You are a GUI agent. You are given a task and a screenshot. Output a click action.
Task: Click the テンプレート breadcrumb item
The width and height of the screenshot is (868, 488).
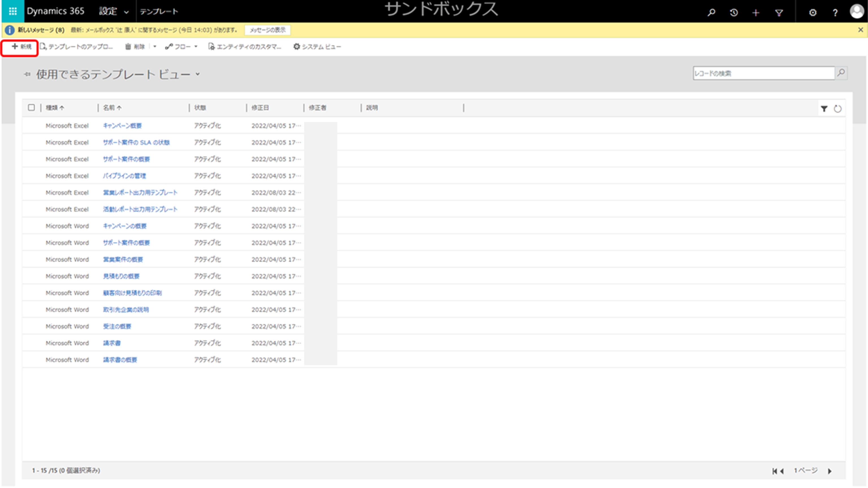(x=159, y=12)
